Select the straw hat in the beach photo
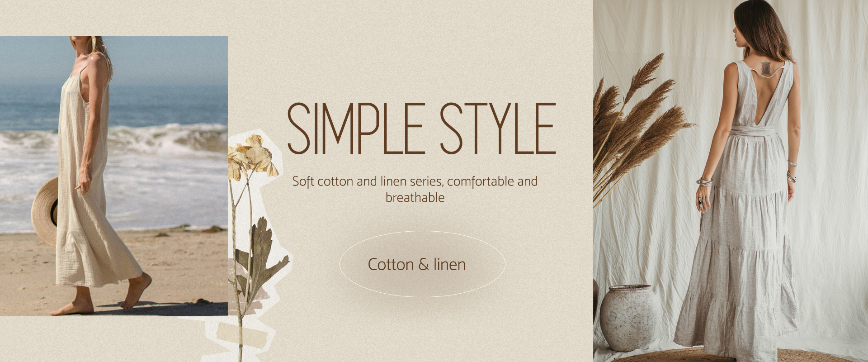This screenshot has width=868, height=362. point(45,211)
